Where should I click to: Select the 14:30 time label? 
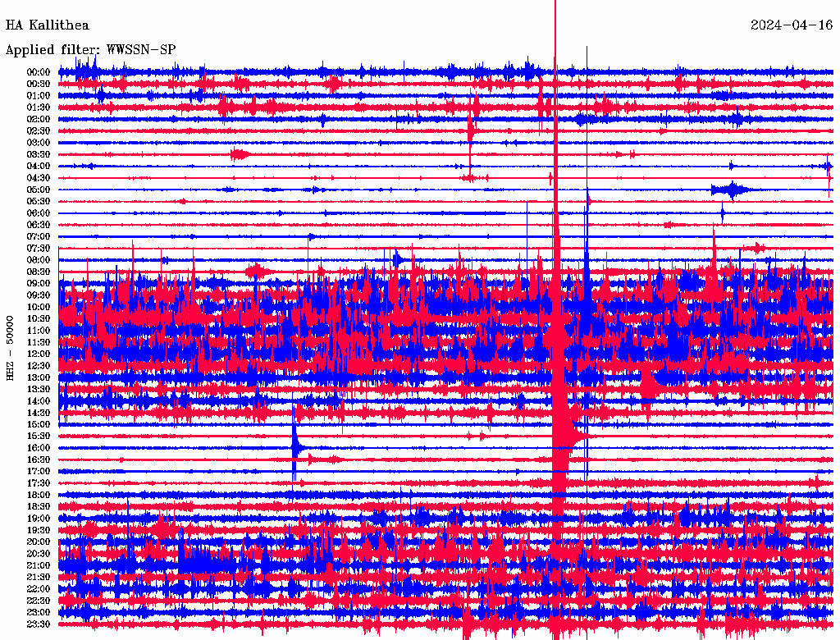pos(39,414)
